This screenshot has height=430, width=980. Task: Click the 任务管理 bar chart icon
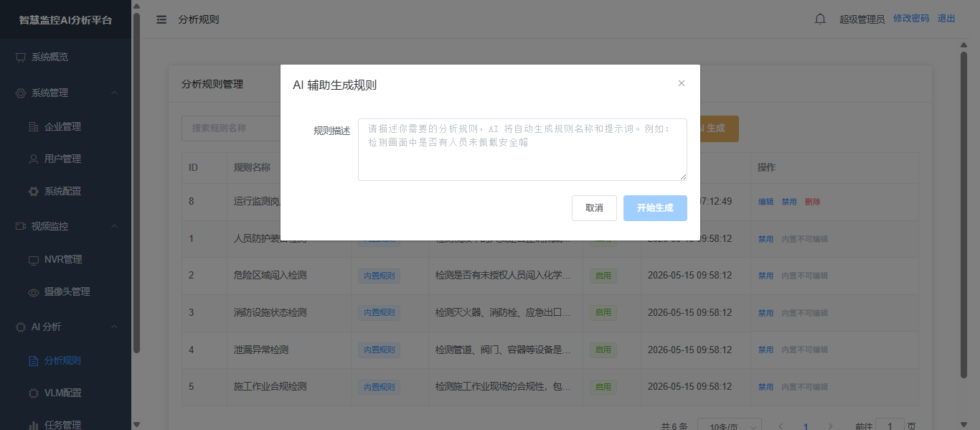tap(34, 425)
